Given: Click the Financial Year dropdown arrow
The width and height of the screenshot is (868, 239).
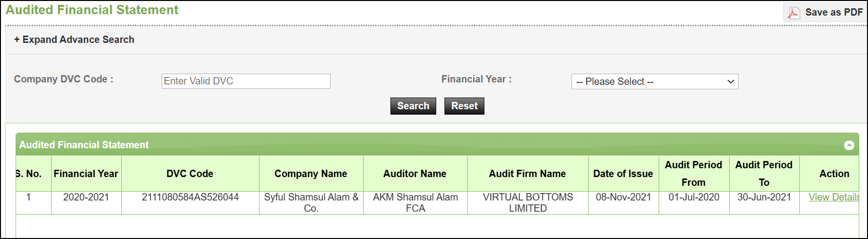Looking at the screenshot, I should (730, 81).
